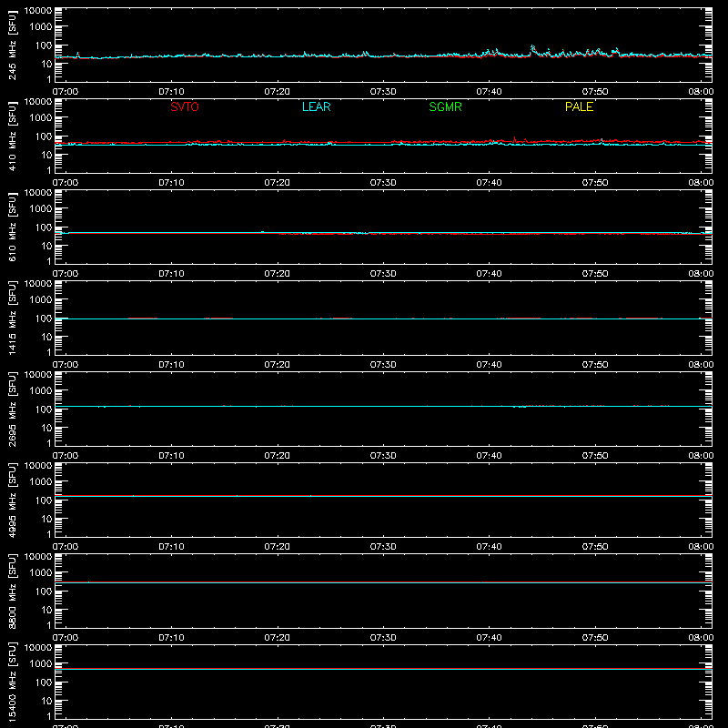Viewport: 728px width, 728px height.
Task: Click 07:30 time label under 245 MHz plot
Action: pos(383,92)
